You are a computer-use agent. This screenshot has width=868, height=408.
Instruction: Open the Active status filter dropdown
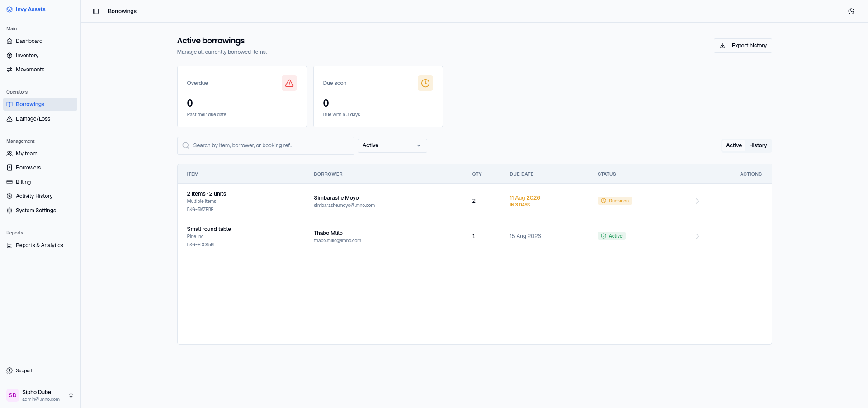[392, 145]
